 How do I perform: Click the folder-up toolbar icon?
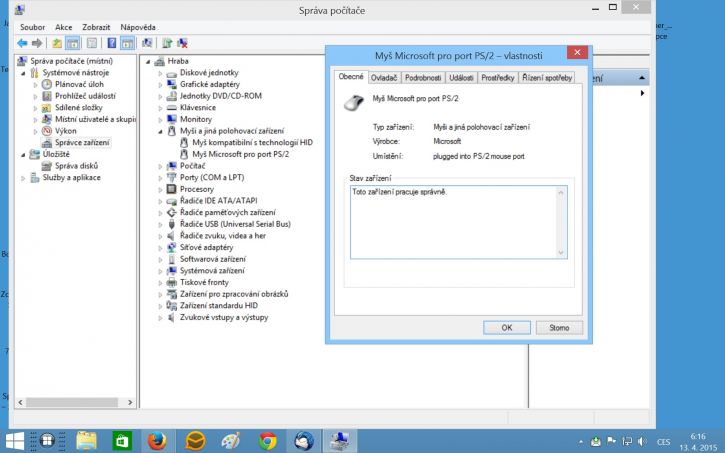pos(56,43)
